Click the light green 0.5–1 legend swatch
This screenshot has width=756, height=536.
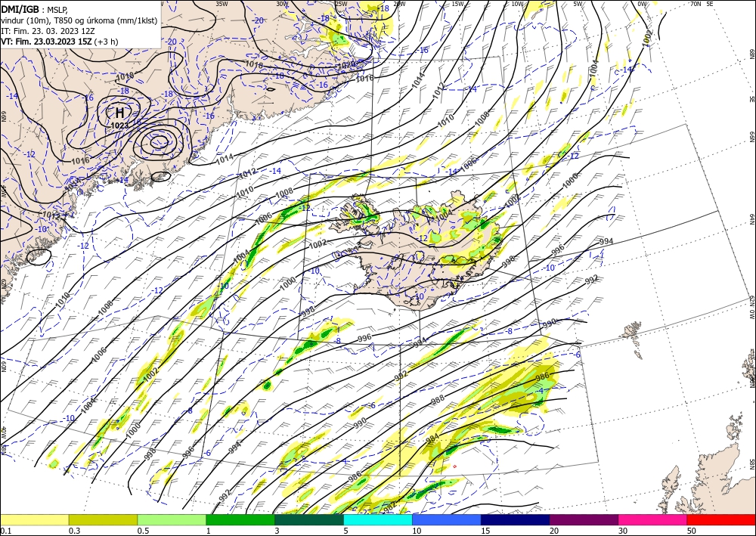tap(172, 519)
